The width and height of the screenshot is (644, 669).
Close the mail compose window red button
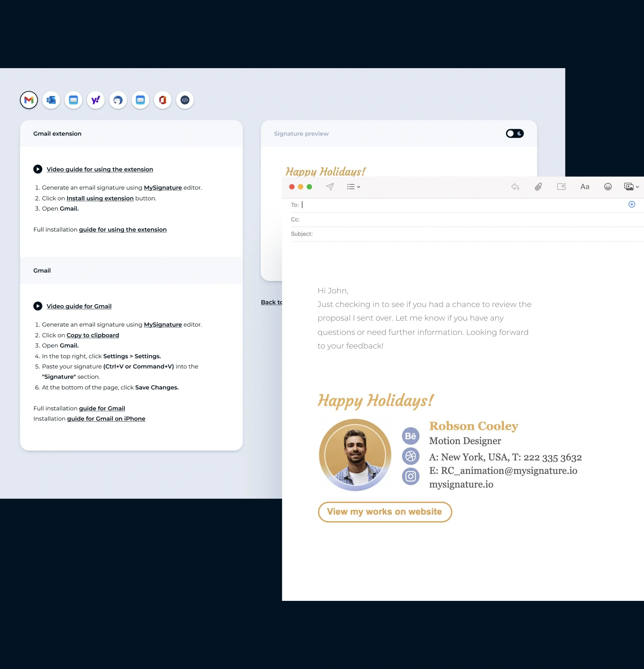(292, 187)
